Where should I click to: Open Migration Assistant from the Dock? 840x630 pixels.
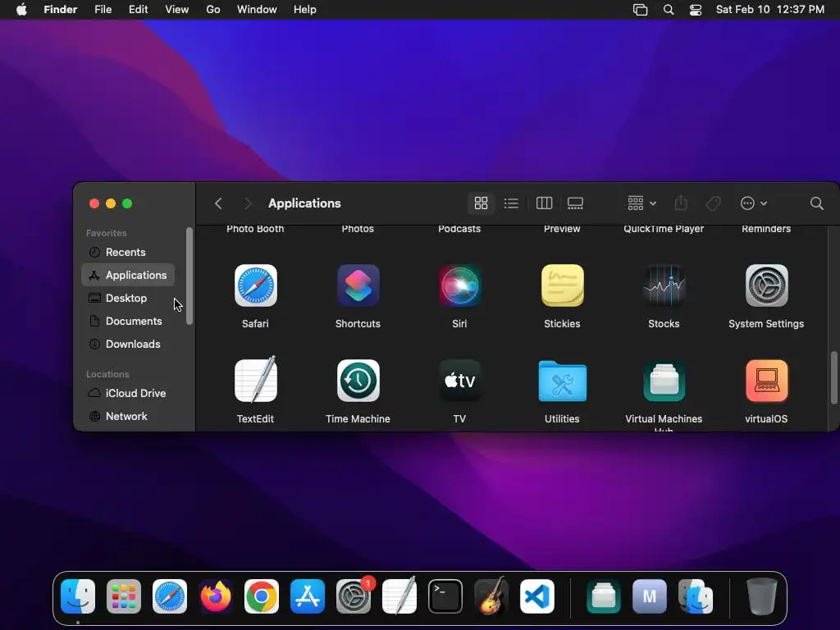[696, 596]
